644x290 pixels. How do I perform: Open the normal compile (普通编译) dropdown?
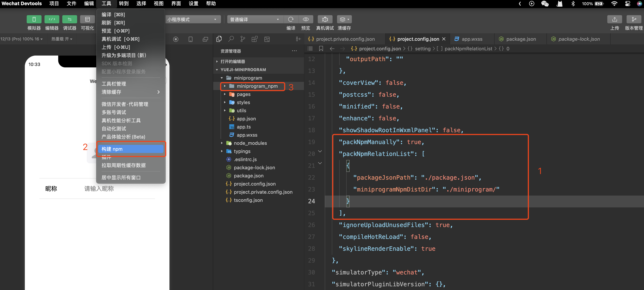pos(255,19)
